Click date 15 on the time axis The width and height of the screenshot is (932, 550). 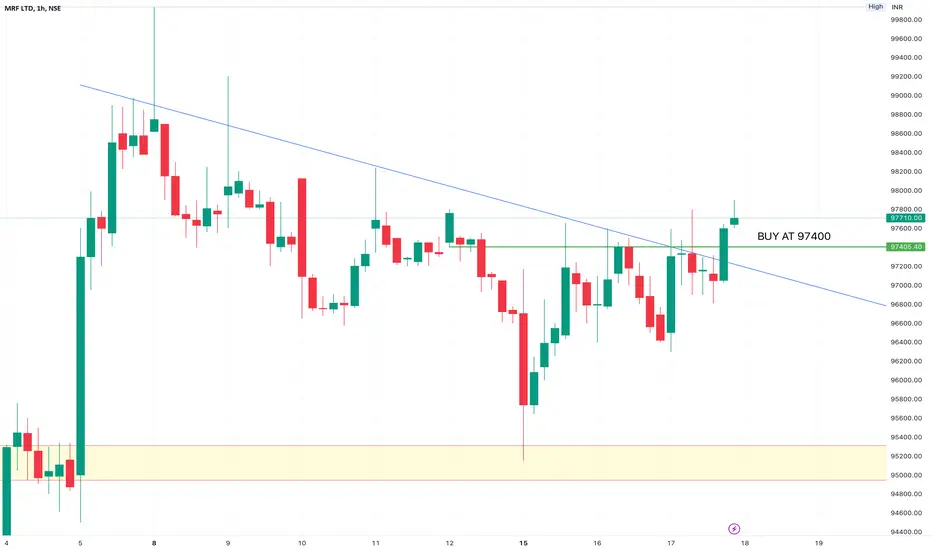pos(523,543)
